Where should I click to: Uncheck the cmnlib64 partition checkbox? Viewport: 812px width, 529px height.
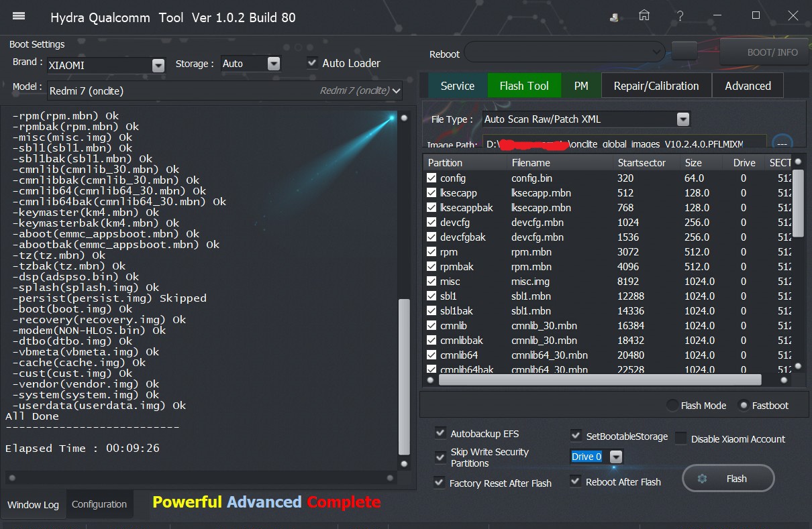432,355
